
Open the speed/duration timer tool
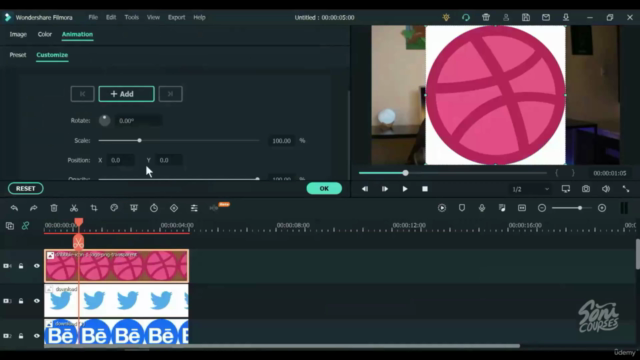[154, 208]
